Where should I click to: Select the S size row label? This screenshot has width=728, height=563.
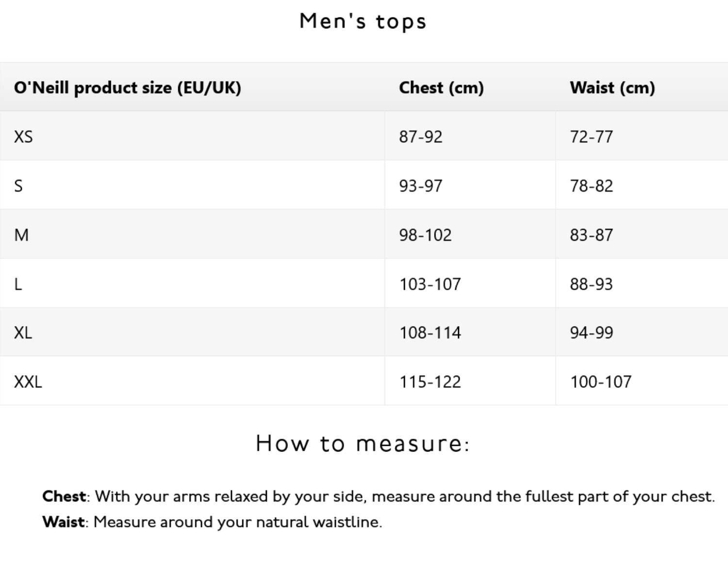(x=18, y=186)
